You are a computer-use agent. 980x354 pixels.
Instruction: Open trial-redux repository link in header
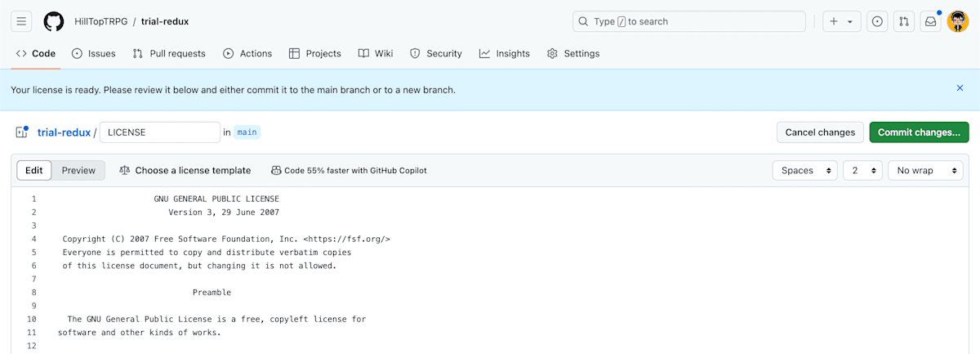(x=165, y=21)
